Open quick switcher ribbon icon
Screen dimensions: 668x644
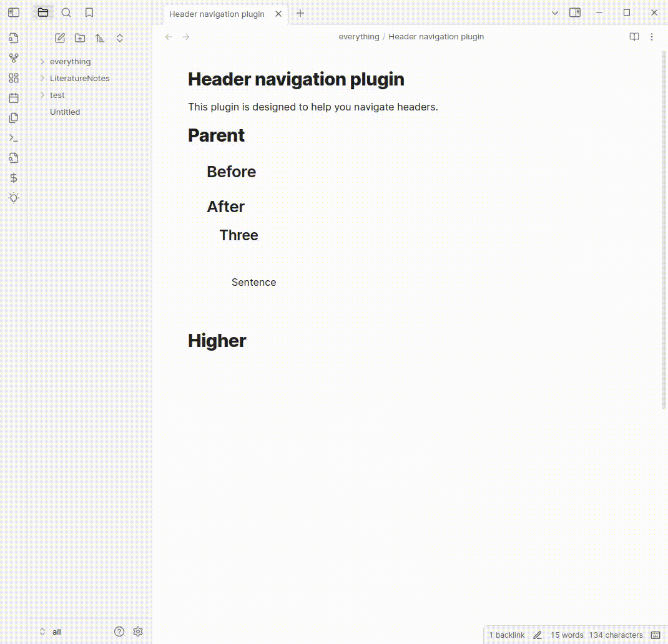tap(14, 38)
